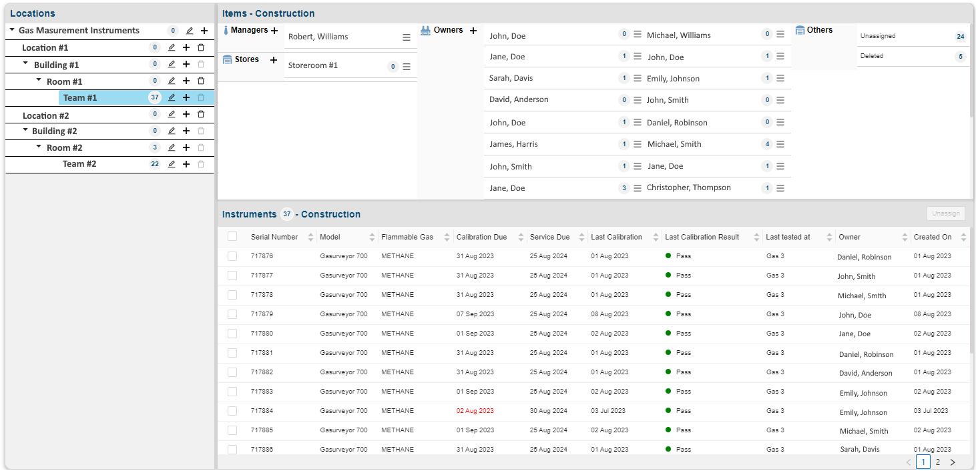Check the row for serial 717877
This screenshot has width=980, height=471.
click(232, 276)
